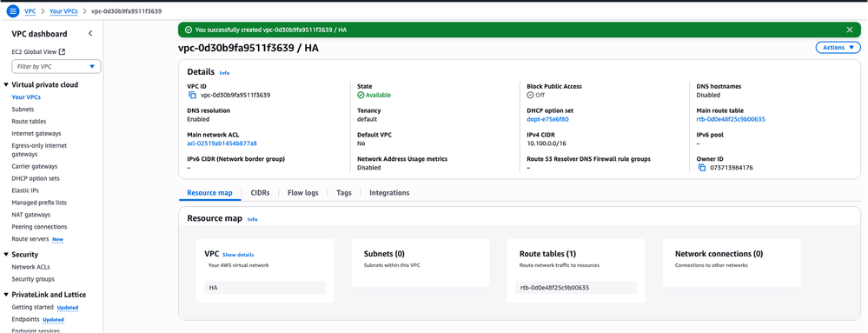
Task: Open the hamburger navigation menu
Action: [13, 11]
